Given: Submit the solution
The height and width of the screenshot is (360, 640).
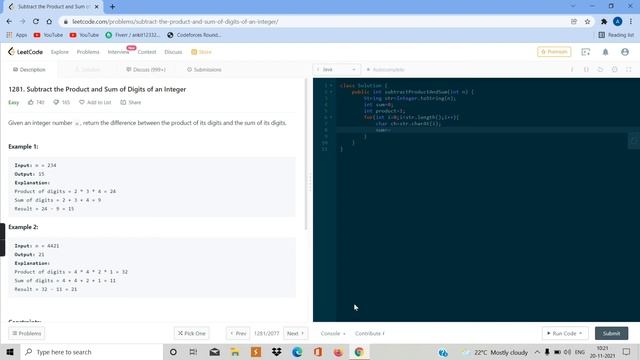Looking at the screenshot, I should 611,333.
